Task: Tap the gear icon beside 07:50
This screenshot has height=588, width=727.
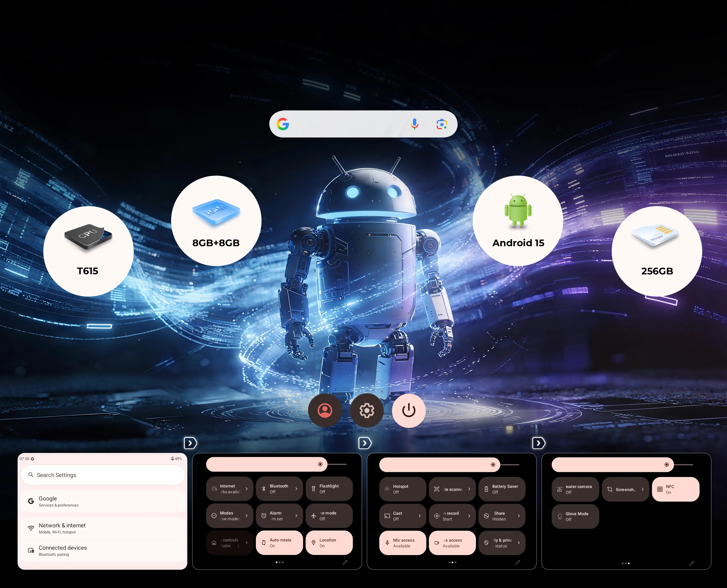Action: click(33, 459)
